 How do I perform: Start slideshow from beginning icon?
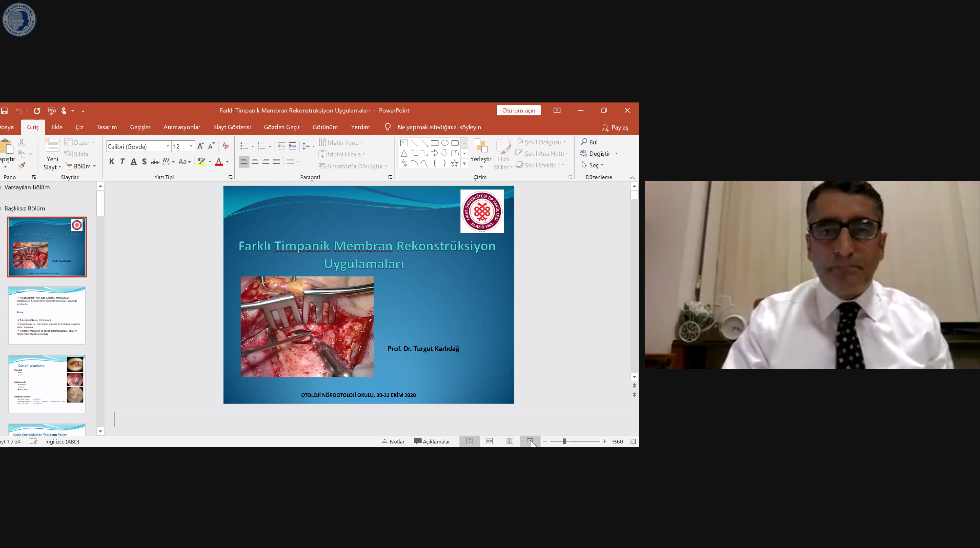[x=51, y=111]
